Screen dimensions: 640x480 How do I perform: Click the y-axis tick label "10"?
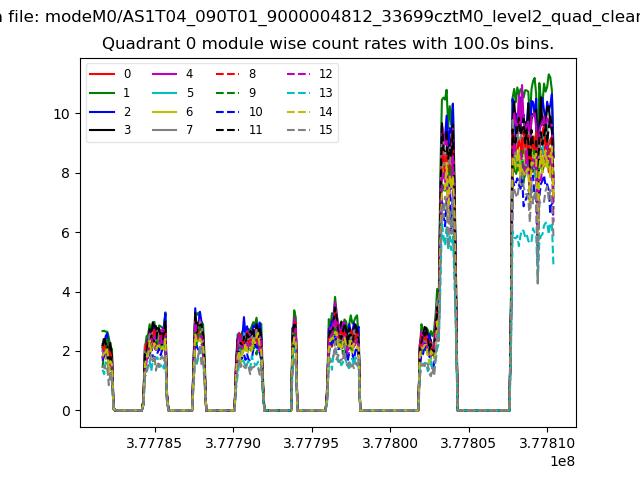(x=62, y=114)
